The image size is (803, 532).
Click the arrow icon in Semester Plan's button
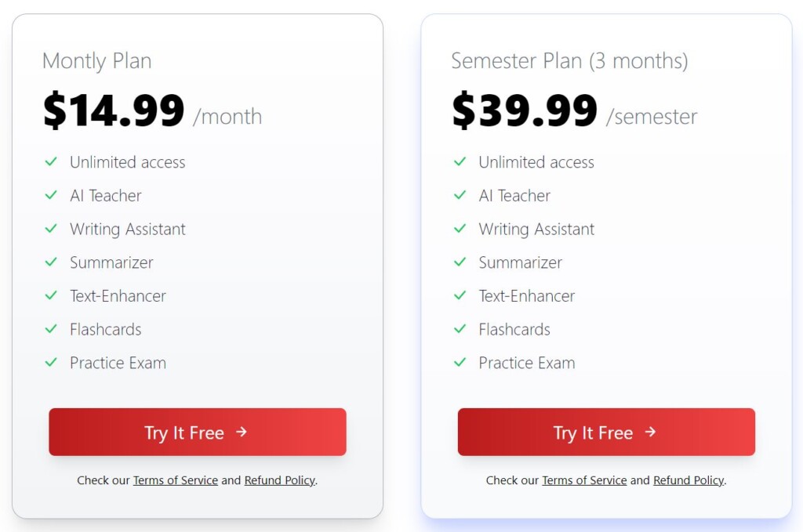click(651, 432)
